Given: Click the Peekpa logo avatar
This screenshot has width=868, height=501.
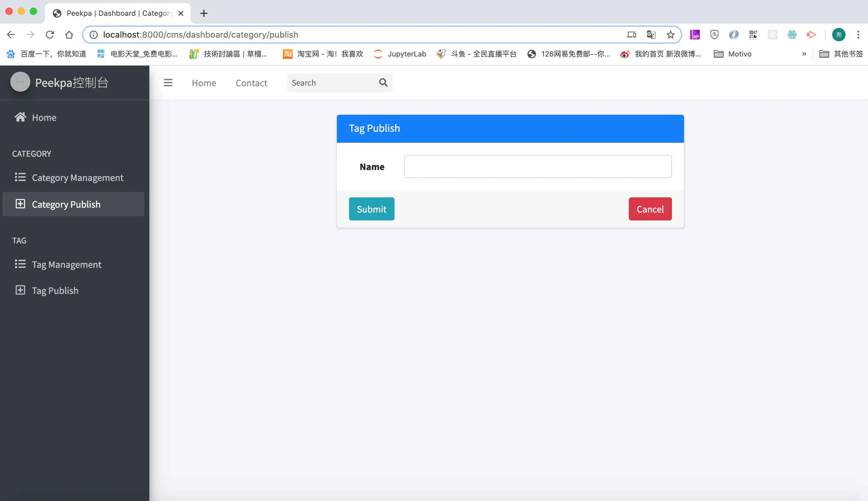Looking at the screenshot, I should pos(20,82).
